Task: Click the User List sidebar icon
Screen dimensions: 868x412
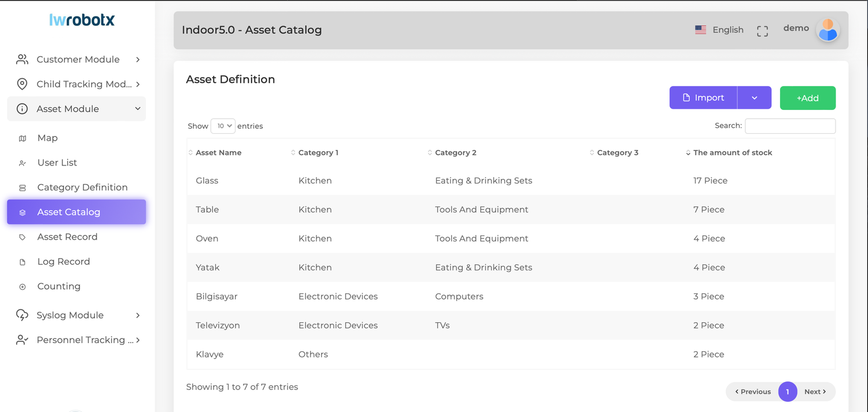Action: [x=23, y=163]
